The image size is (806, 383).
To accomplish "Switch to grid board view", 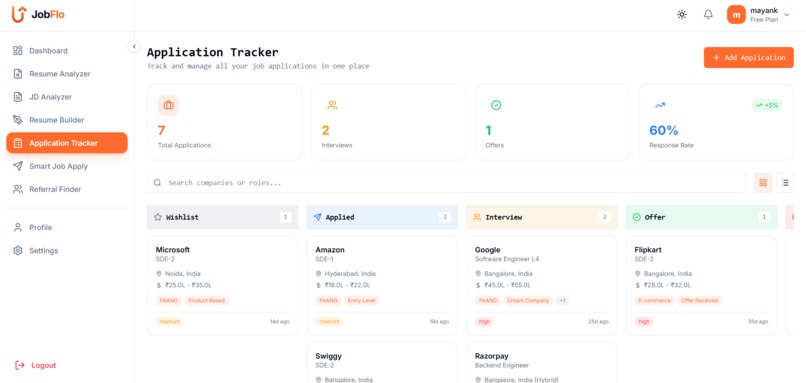I will click(x=763, y=183).
